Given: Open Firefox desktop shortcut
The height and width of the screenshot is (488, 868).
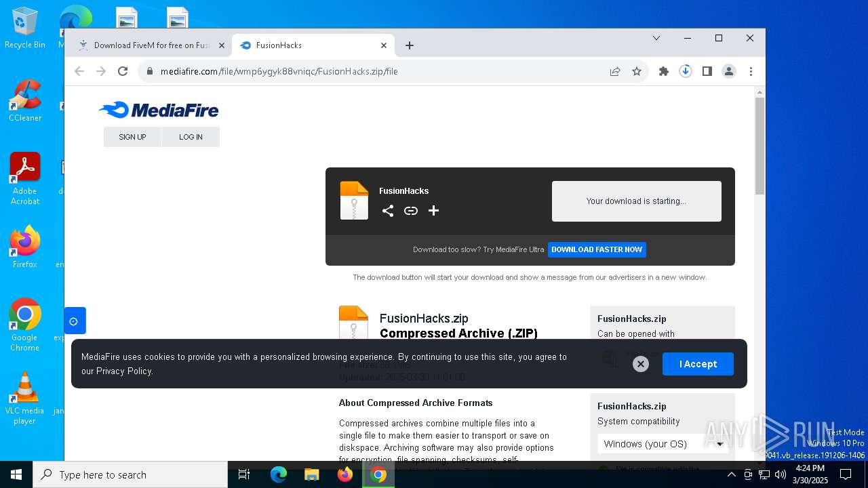Looking at the screenshot, I should (25, 247).
